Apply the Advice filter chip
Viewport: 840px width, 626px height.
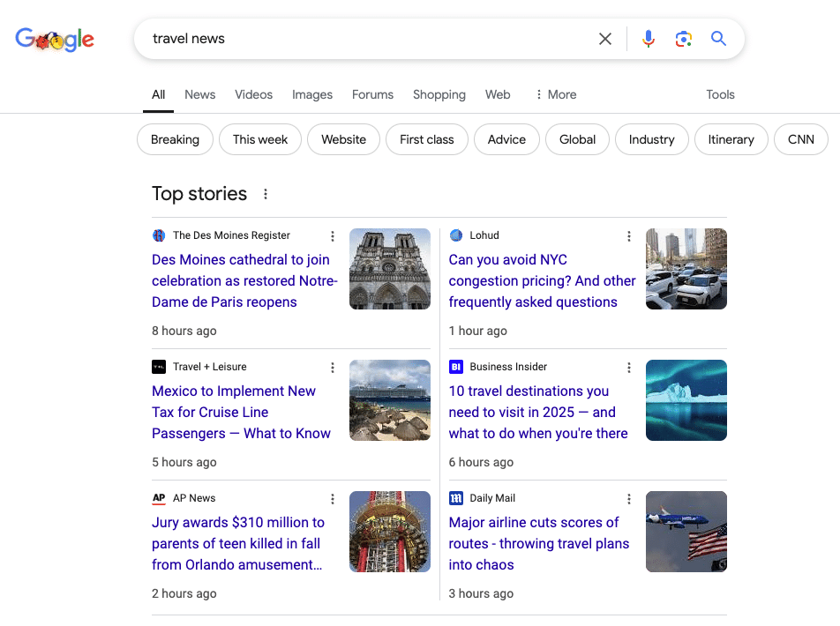tap(506, 140)
